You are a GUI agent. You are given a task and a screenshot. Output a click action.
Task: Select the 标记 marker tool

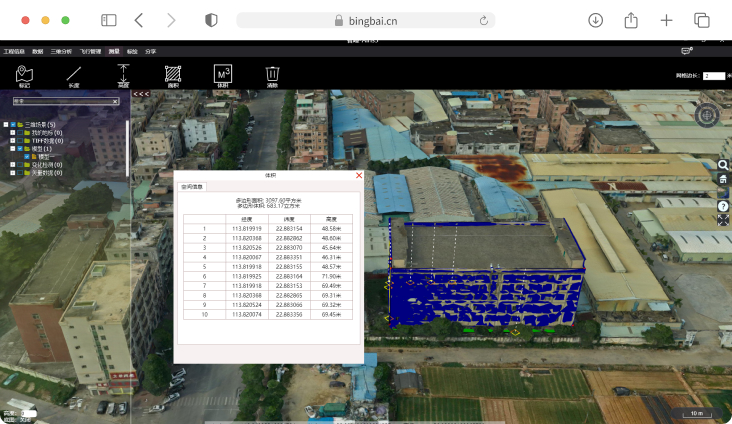point(24,74)
